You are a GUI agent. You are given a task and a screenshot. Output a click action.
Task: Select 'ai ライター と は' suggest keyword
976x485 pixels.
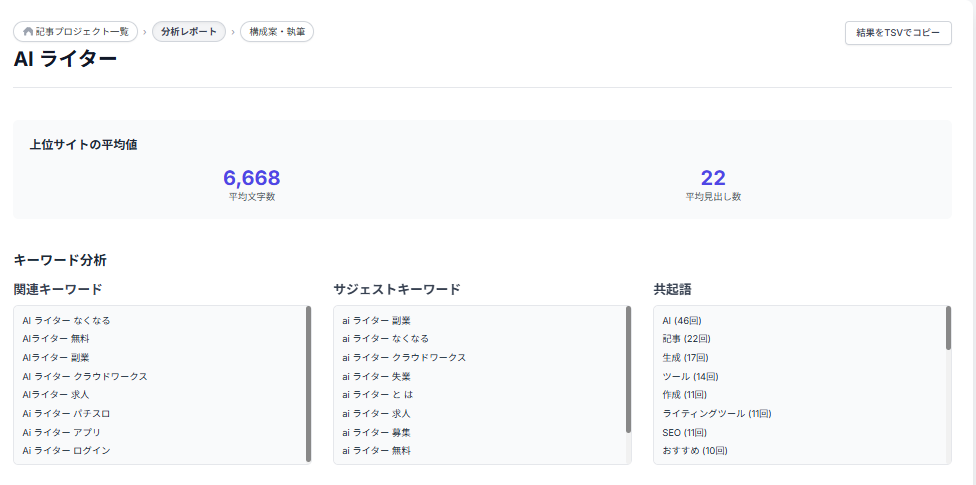[x=378, y=395]
